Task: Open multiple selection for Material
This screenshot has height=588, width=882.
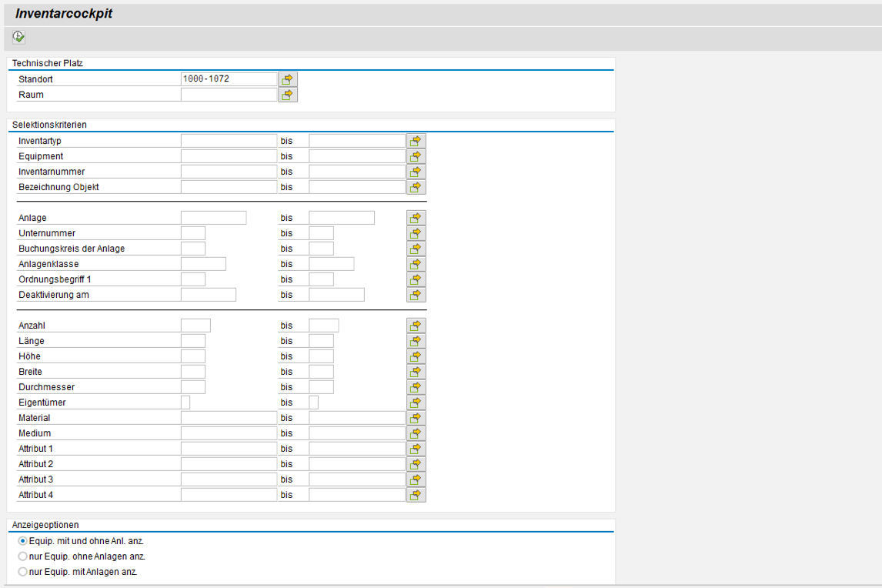Action: pyautogui.click(x=416, y=417)
